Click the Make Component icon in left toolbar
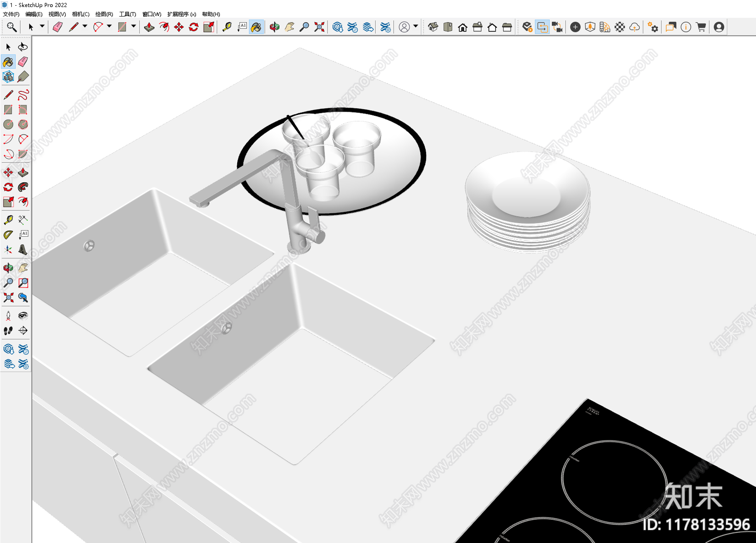Image resolution: width=756 pixels, height=543 pixels. 8,77
